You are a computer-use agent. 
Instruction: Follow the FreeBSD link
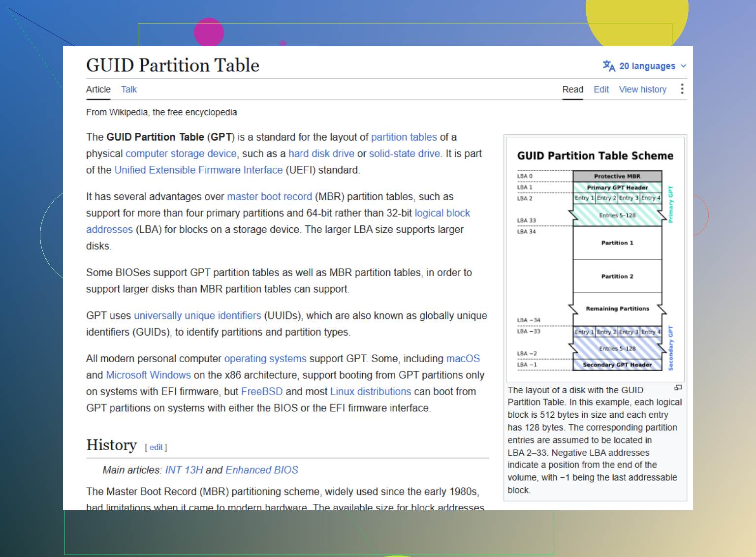point(261,392)
